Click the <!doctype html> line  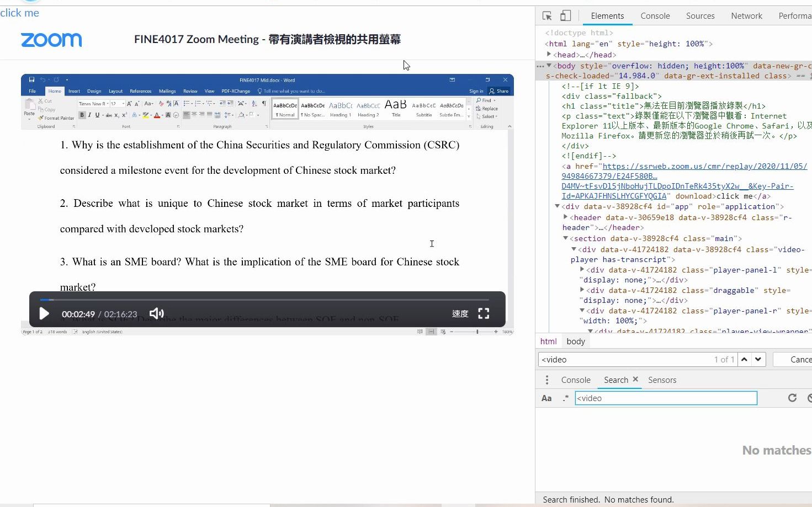coord(579,33)
